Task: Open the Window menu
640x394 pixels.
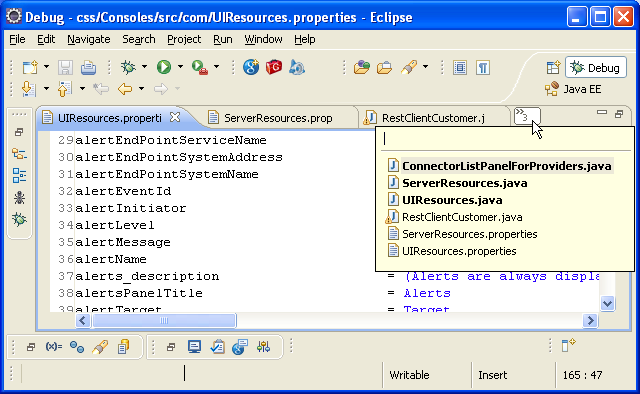Action: click(x=263, y=39)
